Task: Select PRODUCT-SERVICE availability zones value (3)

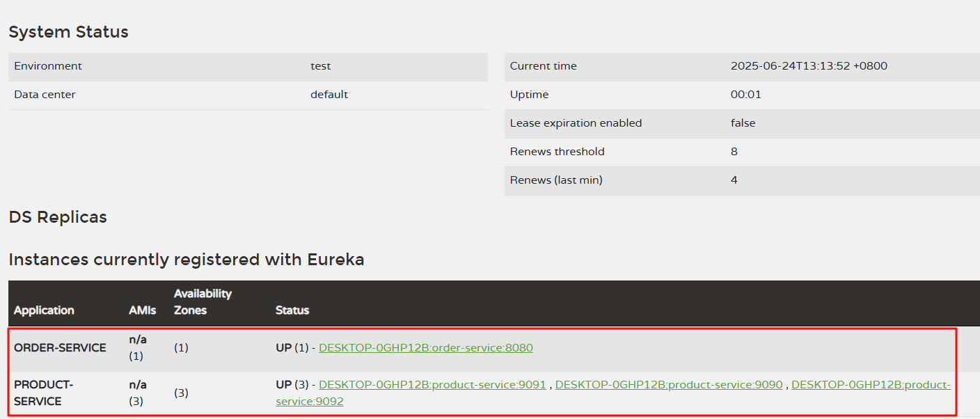Action: [x=181, y=393]
